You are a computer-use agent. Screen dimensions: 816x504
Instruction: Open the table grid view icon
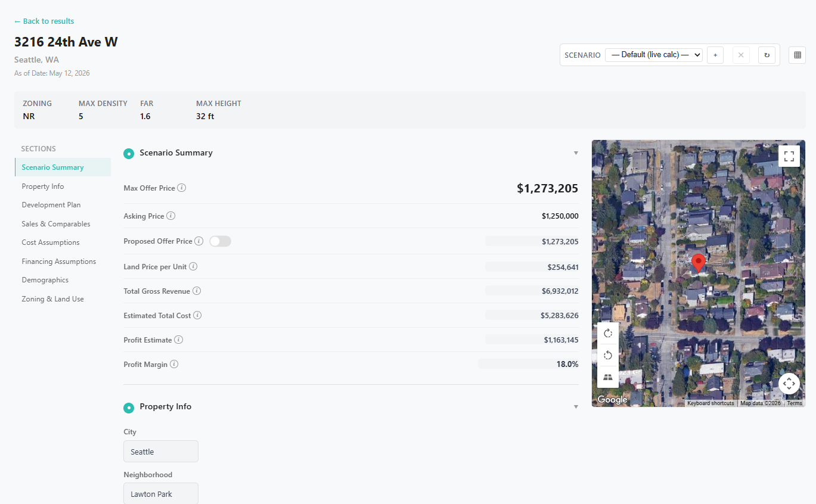pos(797,55)
